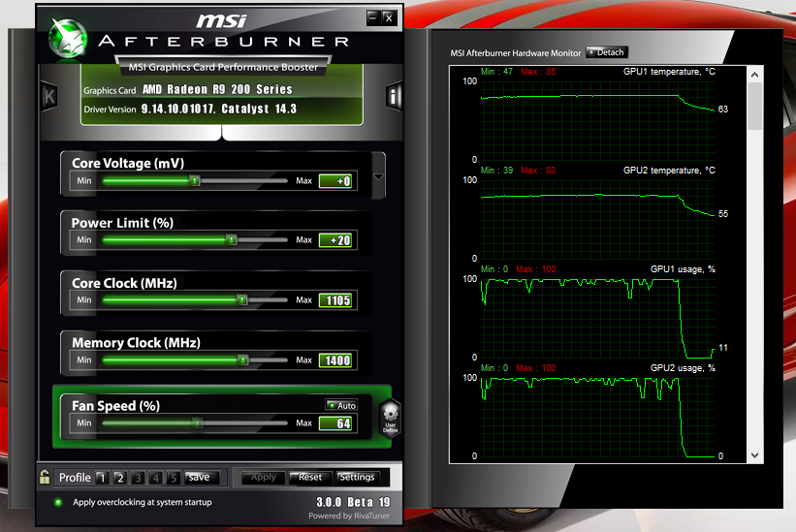Click the driver version 9.14.10.01017 text
The width and height of the screenshot is (796, 532).
(178, 110)
